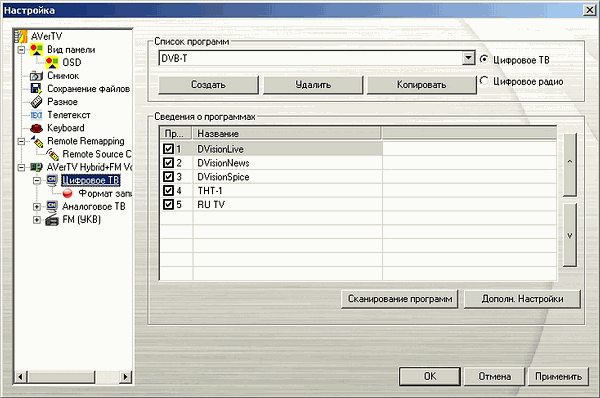Collapse the AVerTV Hybrid+FM tree node
600x398 pixels.
[21, 167]
